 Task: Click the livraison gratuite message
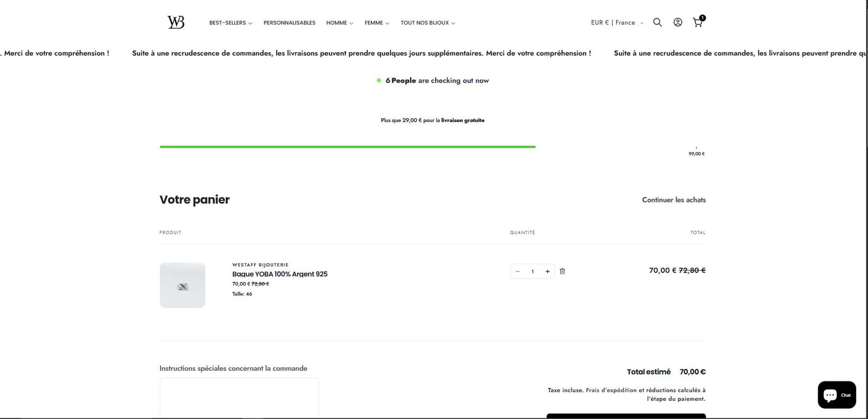click(x=432, y=120)
